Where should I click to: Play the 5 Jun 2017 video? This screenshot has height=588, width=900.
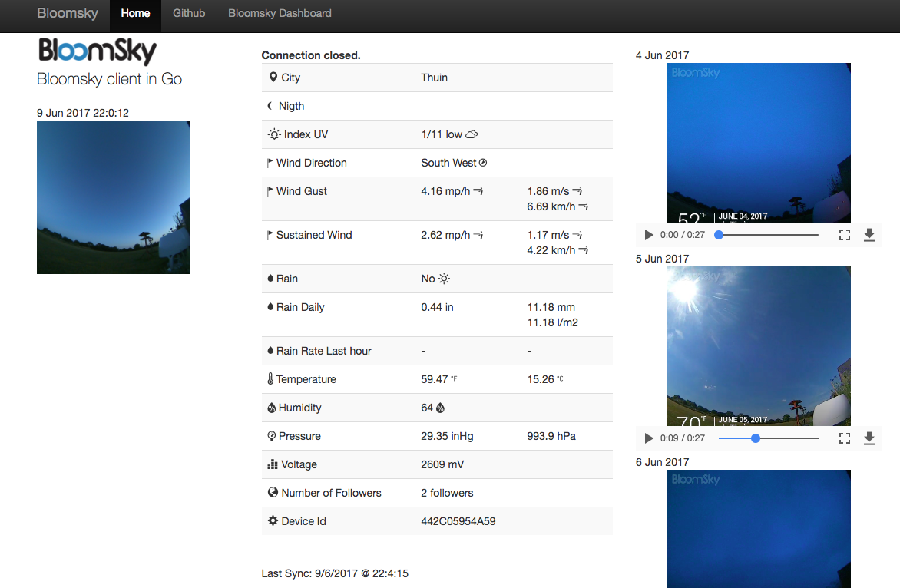(x=649, y=438)
